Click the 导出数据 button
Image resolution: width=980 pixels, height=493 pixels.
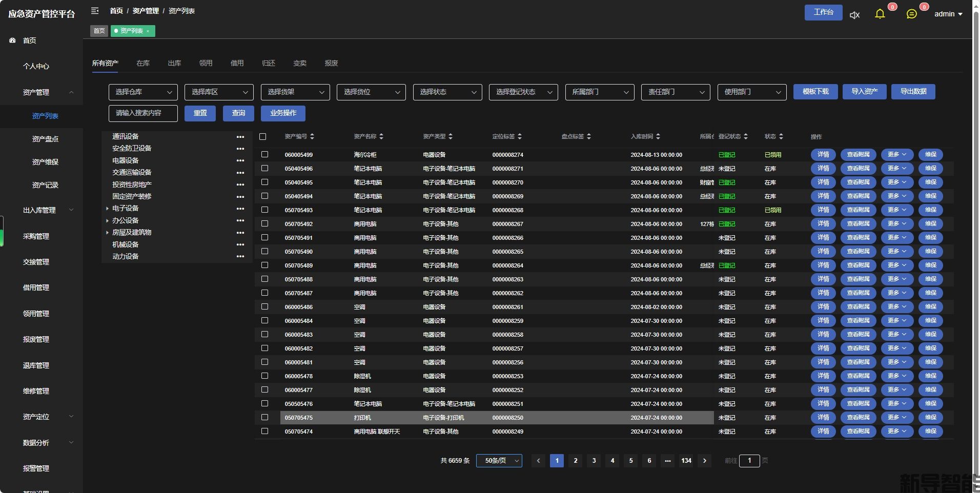913,92
